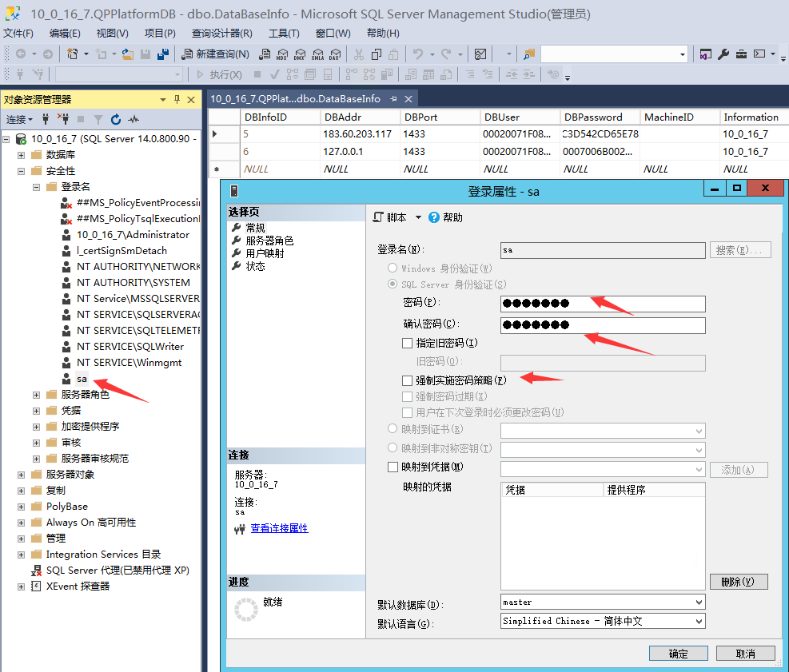Select the 用户映射 page in dialog
This screenshot has width=789, height=672.
click(x=265, y=253)
